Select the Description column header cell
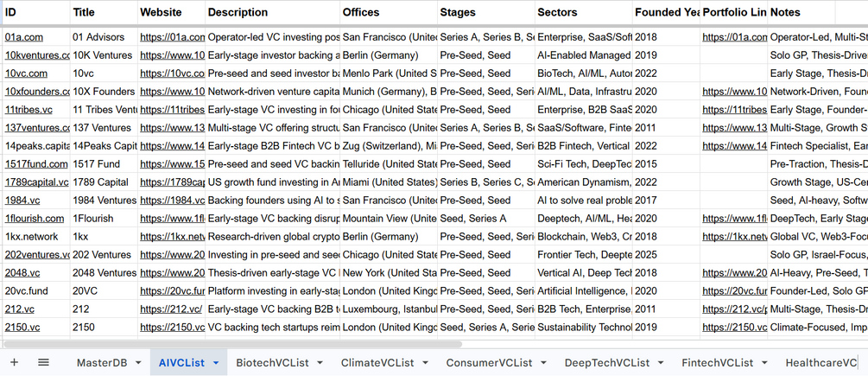Screen dimensions: 868x376 [x=272, y=12]
